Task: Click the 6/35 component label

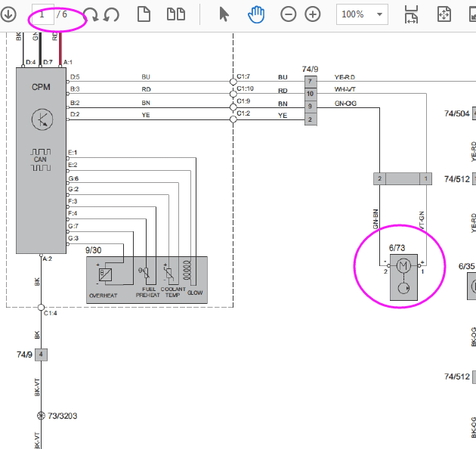Action: pyautogui.click(x=467, y=266)
